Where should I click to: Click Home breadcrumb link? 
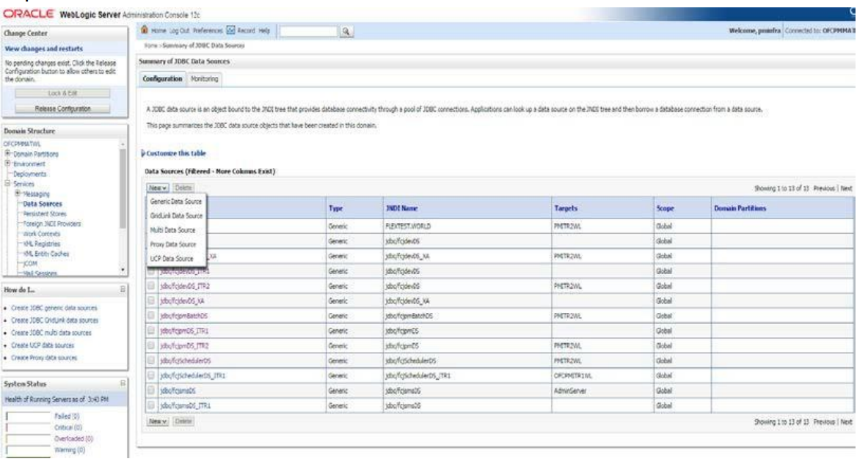coord(150,46)
